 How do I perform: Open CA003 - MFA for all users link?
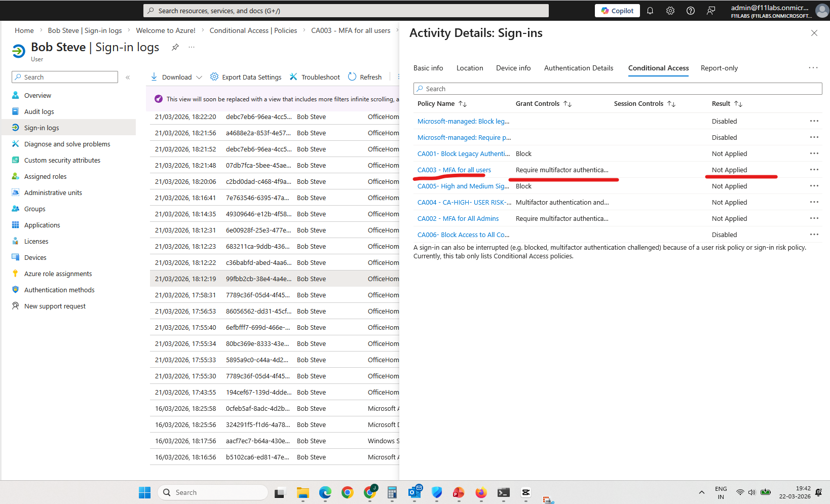coord(454,170)
